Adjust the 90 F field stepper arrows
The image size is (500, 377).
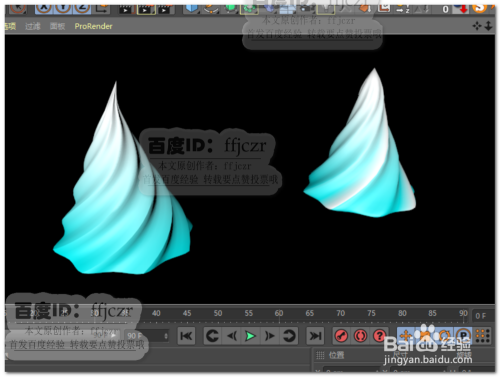(x=166, y=336)
